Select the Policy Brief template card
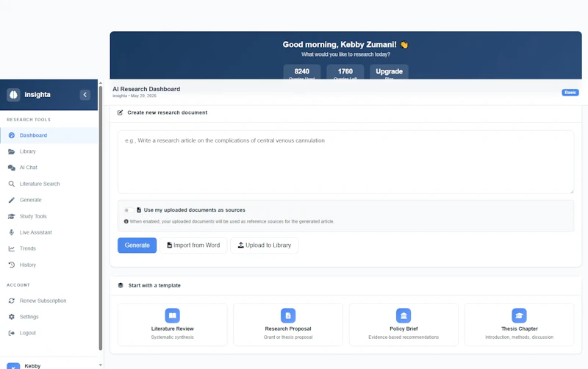This screenshot has width=588, height=369. 404,324
